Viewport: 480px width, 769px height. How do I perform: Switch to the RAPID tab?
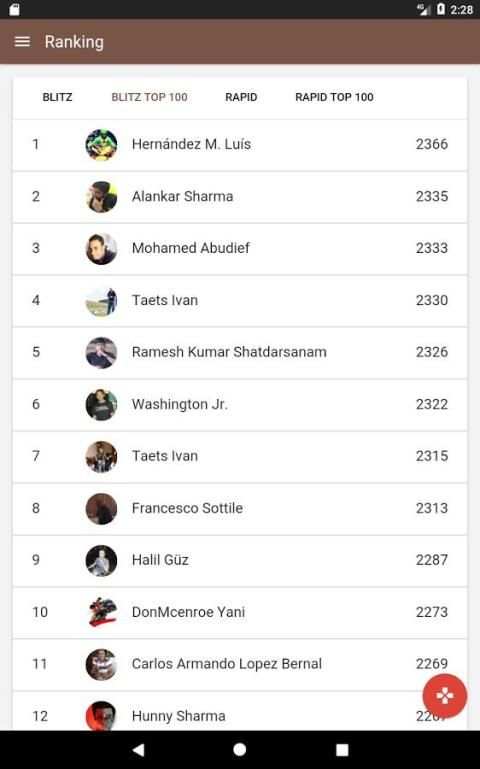[241, 97]
